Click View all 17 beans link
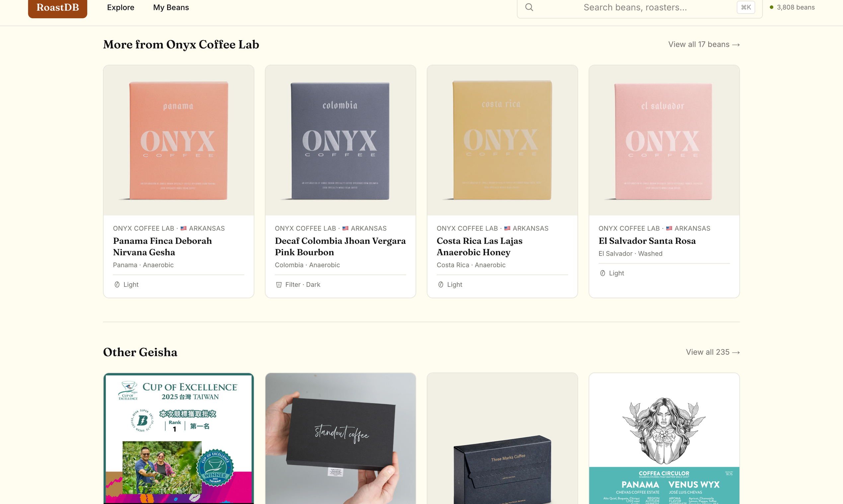843x504 pixels. pos(704,44)
